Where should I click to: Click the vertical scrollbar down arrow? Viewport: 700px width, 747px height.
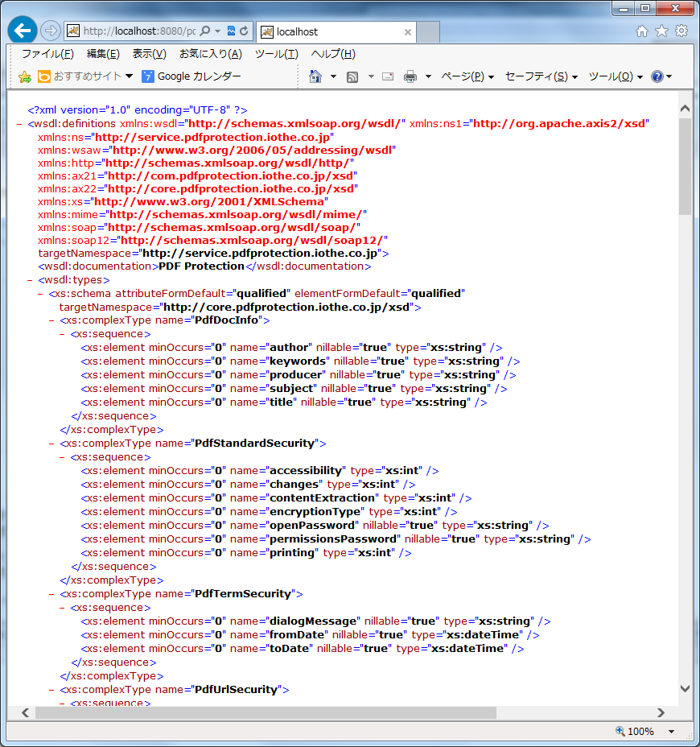point(686,688)
